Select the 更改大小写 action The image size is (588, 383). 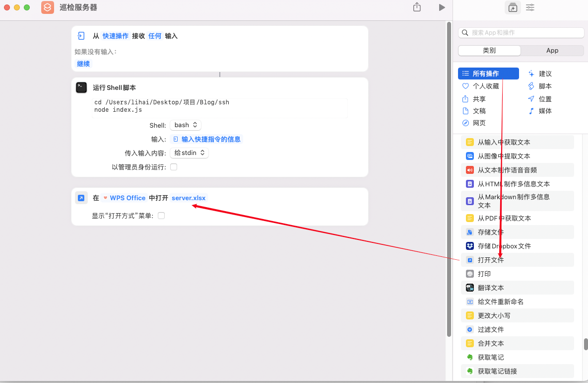[517, 315]
